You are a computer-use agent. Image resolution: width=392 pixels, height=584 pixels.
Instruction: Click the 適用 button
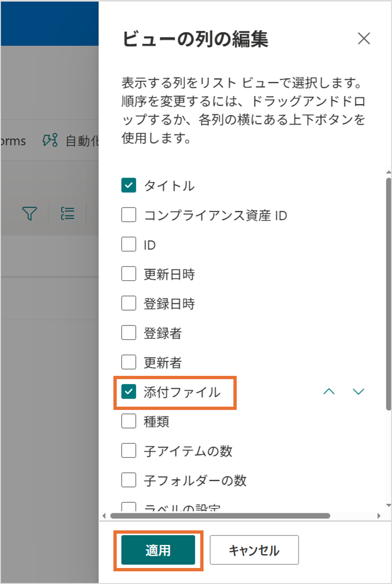coord(158,550)
